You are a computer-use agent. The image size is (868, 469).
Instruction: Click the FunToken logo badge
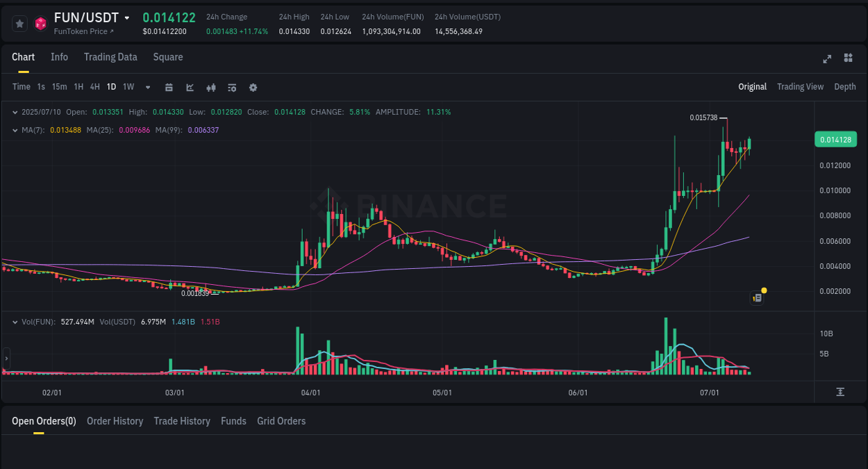(40, 23)
